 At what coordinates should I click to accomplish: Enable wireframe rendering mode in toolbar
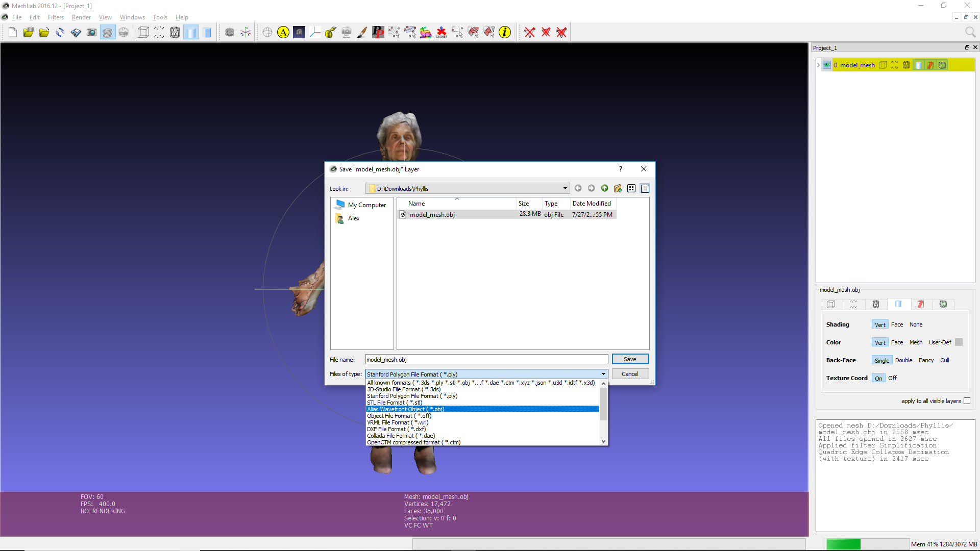[175, 32]
